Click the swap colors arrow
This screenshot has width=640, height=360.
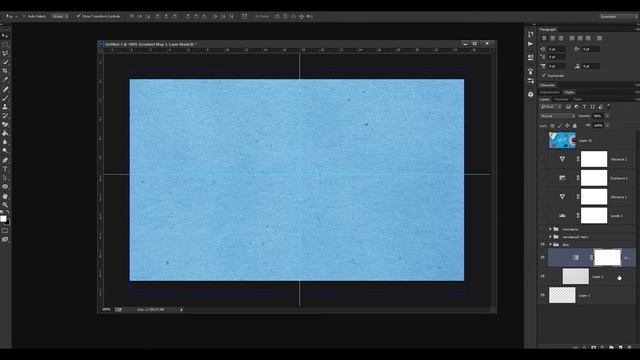point(8,213)
